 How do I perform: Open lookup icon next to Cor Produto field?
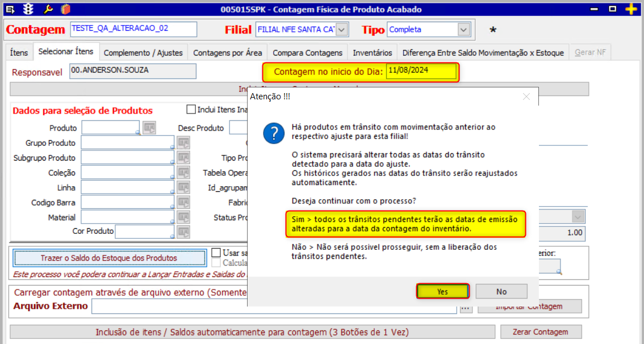[183, 232]
